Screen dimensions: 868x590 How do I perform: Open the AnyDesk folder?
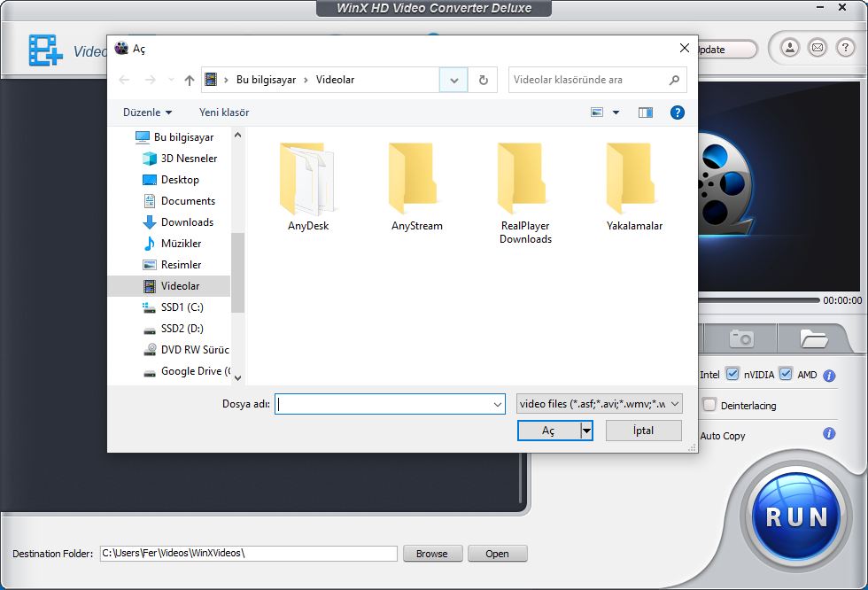coord(308,187)
